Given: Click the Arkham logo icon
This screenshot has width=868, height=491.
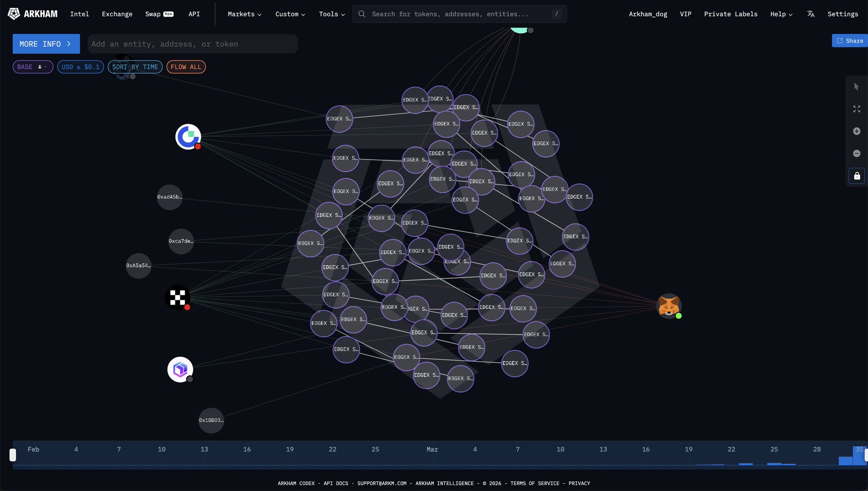Looking at the screenshot, I should pos(14,14).
